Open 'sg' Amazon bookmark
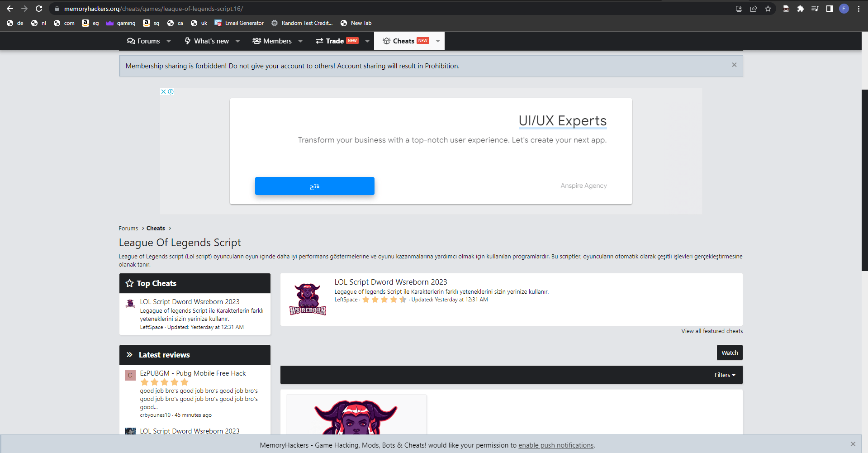 pyautogui.click(x=151, y=23)
